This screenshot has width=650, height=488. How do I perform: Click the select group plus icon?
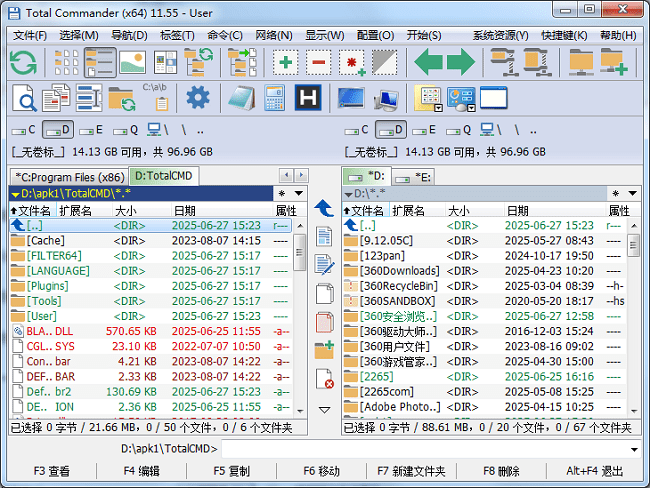[286, 62]
